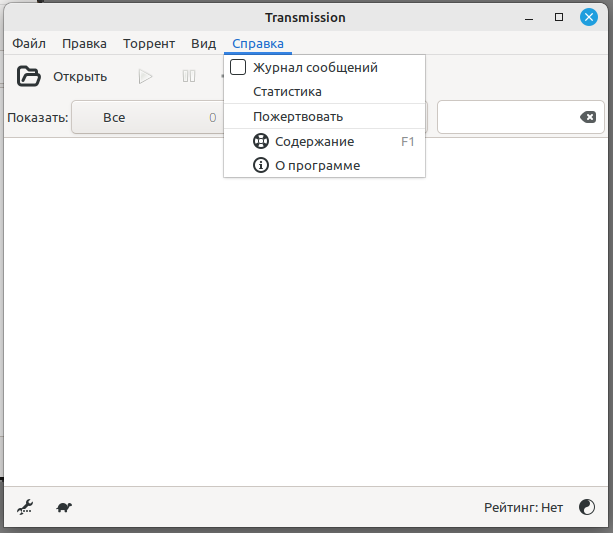The width and height of the screenshot is (613, 533).
Task: Clear the search field with backspace icon
Action: pos(588,117)
